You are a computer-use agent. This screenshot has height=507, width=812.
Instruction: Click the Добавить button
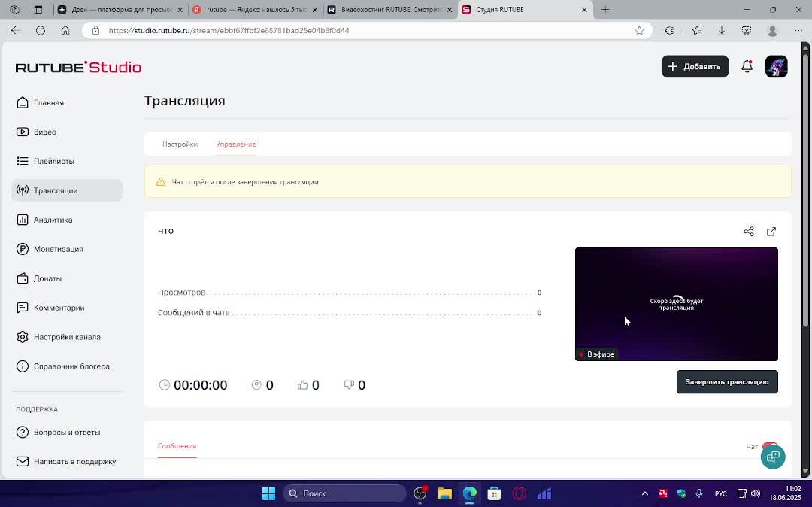pos(695,66)
